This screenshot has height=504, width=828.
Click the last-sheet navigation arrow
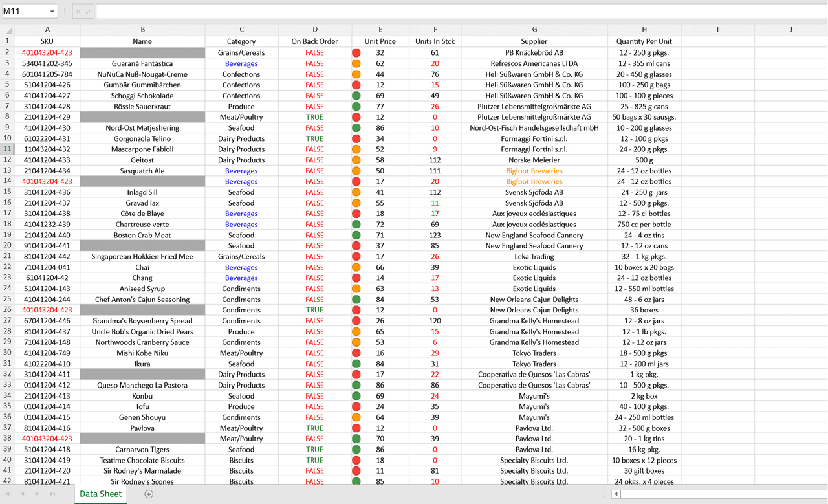point(52,494)
